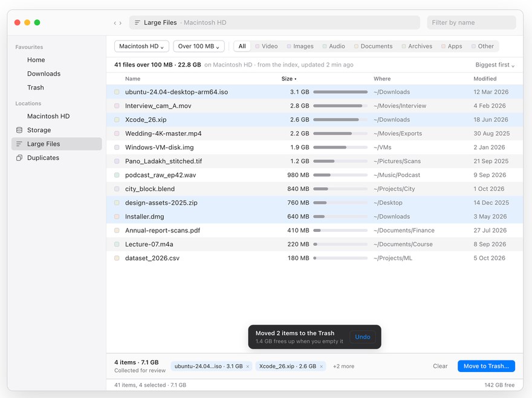Viewport: 532px width, 398px height.
Task: Select the city_block.blend file name
Action: pos(150,189)
